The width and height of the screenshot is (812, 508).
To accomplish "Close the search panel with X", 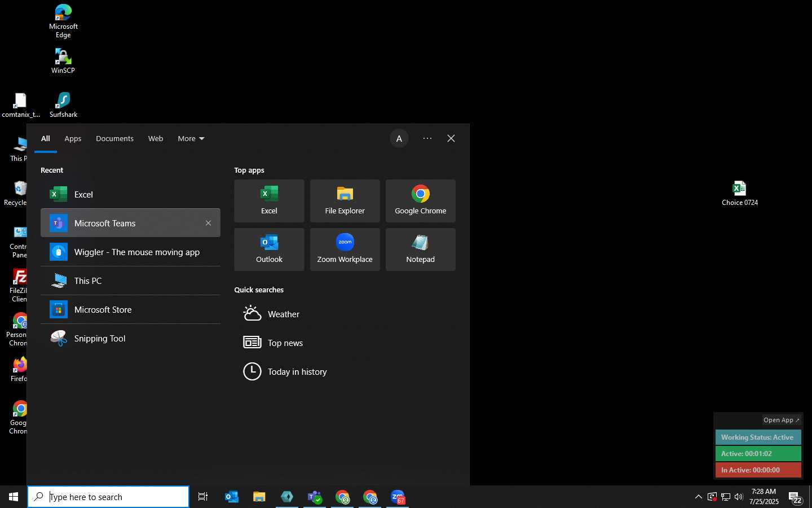I will [451, 139].
